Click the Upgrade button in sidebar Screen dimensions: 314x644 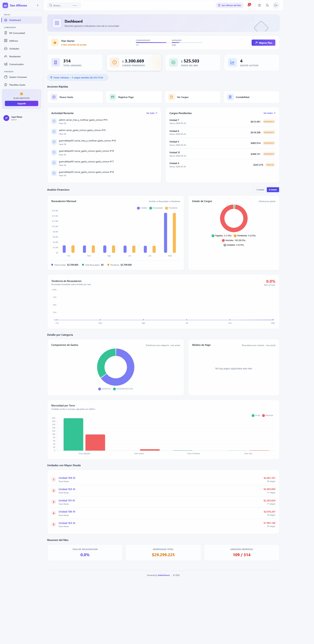point(22,103)
